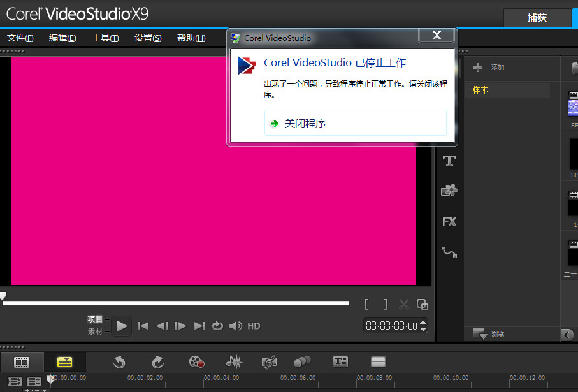Screen dimensions: 578x392
Task: Switch to Timeline view
Action: (64, 362)
